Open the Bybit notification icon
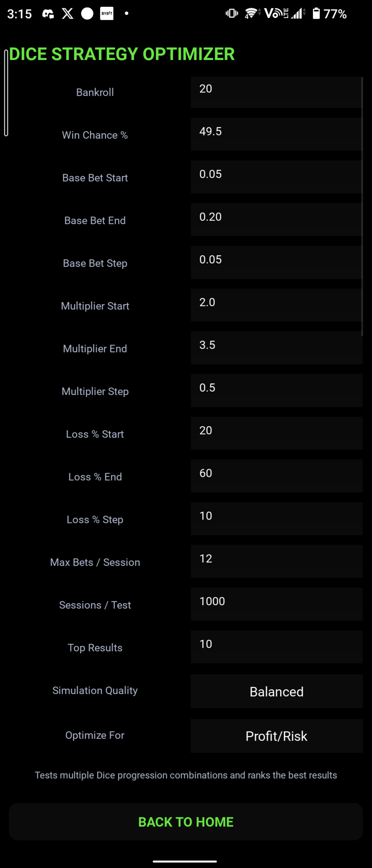Viewport: 372px width, 868px height. pos(107,14)
